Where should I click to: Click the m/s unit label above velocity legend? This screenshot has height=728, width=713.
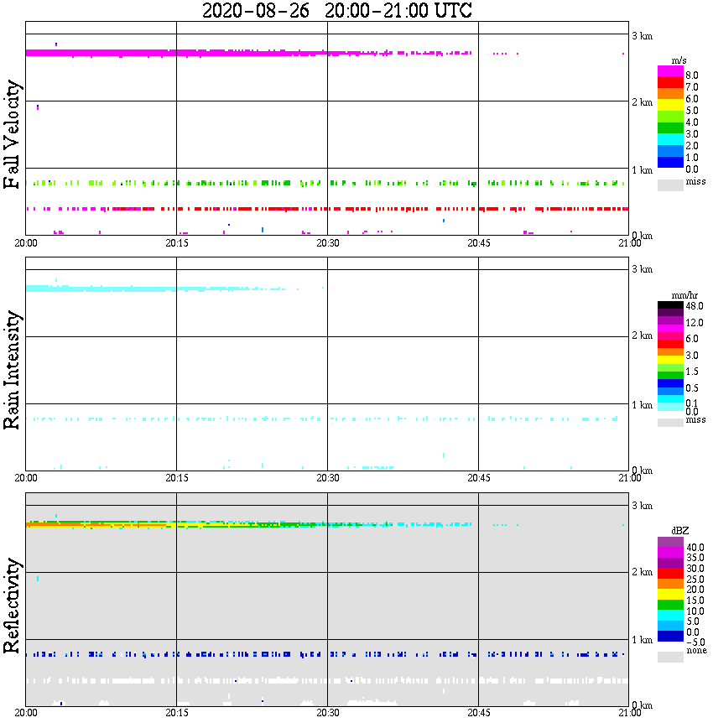point(679,61)
